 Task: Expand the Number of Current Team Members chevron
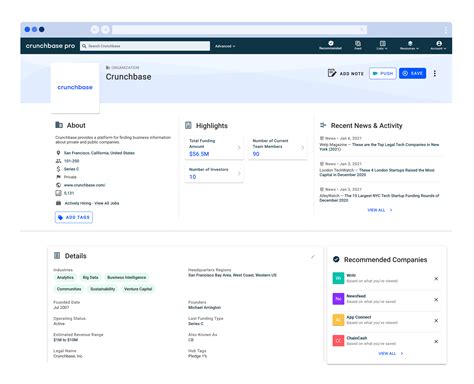[x=302, y=147]
